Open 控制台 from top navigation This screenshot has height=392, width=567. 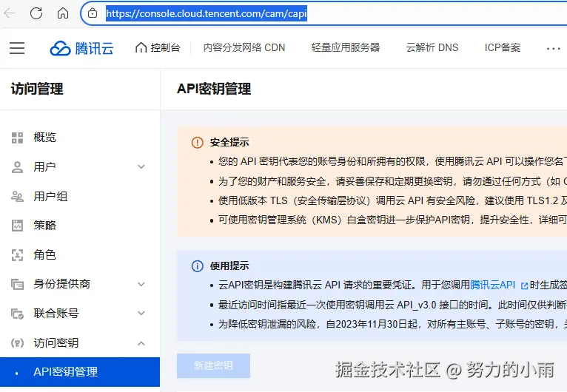[158, 47]
